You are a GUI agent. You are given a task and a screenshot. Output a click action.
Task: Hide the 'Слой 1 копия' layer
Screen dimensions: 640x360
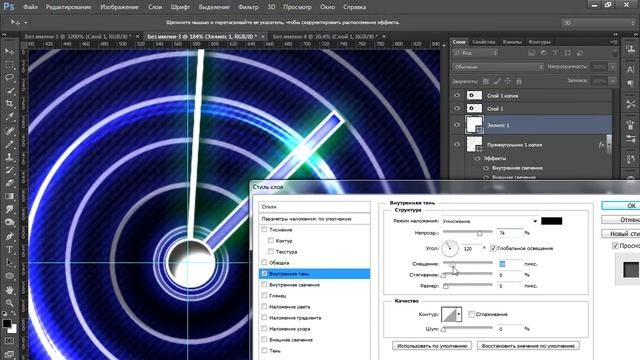(457, 96)
